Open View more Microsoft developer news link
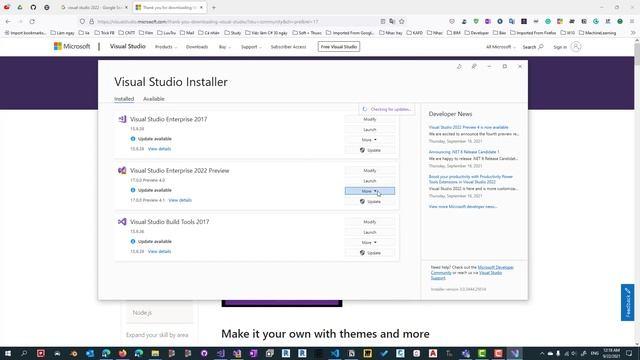Viewport: 640px width, 360px height. click(x=462, y=207)
